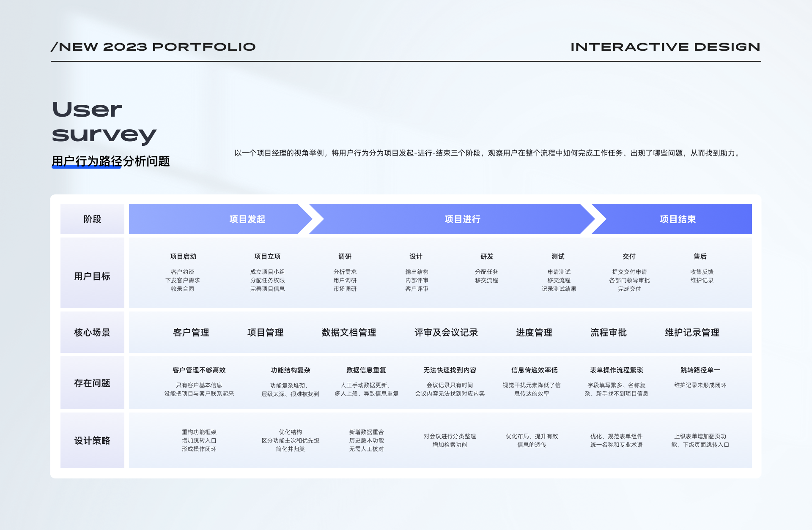Click 分配任务 under 研发
The height and width of the screenshot is (530, 812).
pyautogui.click(x=487, y=272)
